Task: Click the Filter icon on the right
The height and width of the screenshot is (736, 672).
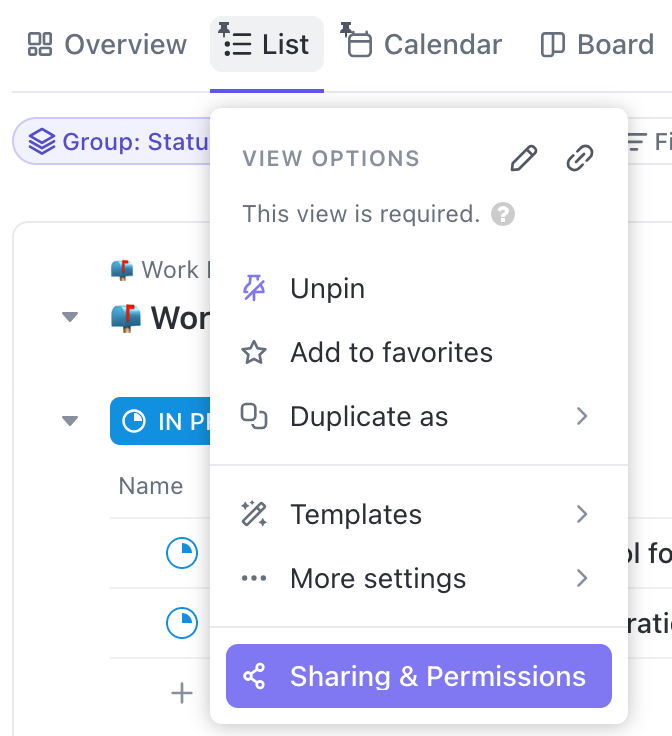Action: (637, 142)
